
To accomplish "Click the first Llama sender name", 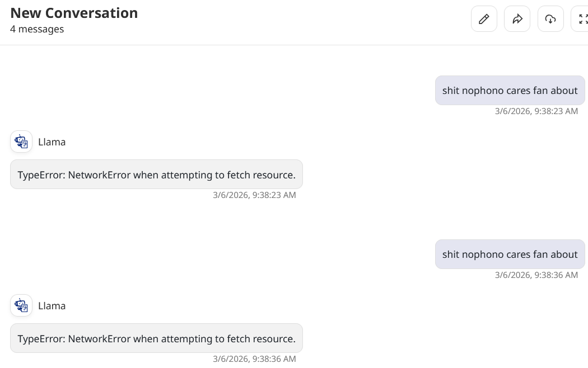I will tap(52, 142).
